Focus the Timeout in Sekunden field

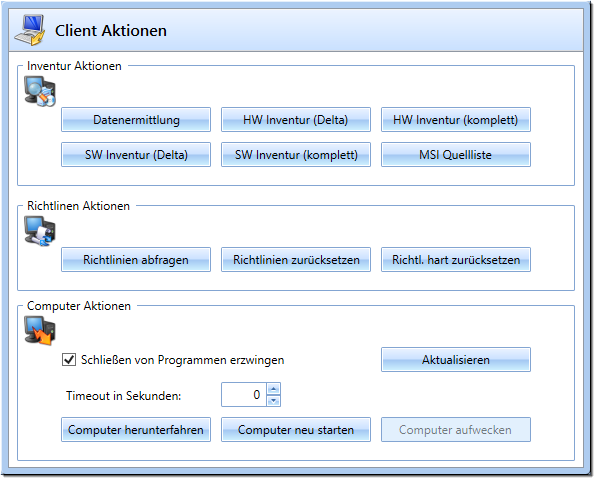click(244, 395)
